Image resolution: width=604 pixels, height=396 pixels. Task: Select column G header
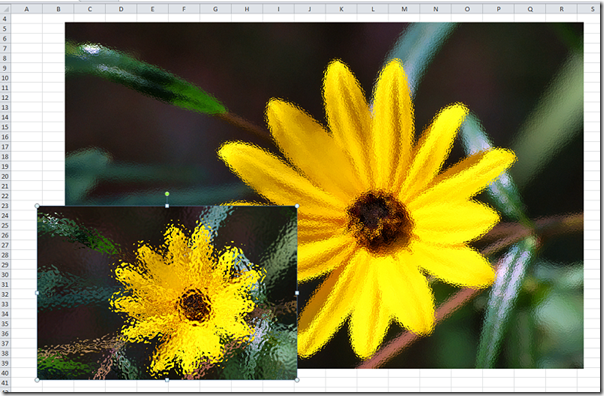pos(215,9)
